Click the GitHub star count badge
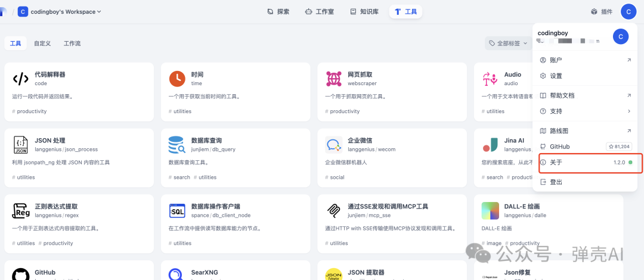This screenshot has width=644, height=280. pyautogui.click(x=619, y=147)
